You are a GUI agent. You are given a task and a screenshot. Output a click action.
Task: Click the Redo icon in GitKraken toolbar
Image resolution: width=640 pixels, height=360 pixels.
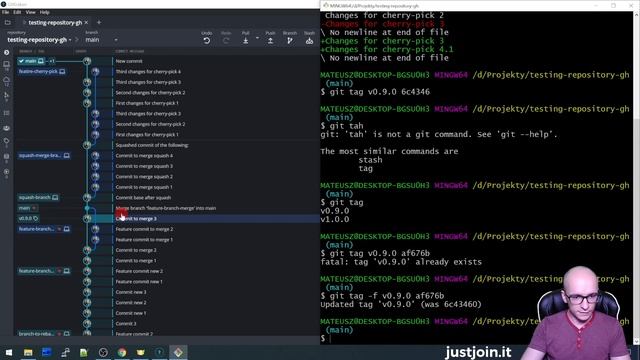226,40
